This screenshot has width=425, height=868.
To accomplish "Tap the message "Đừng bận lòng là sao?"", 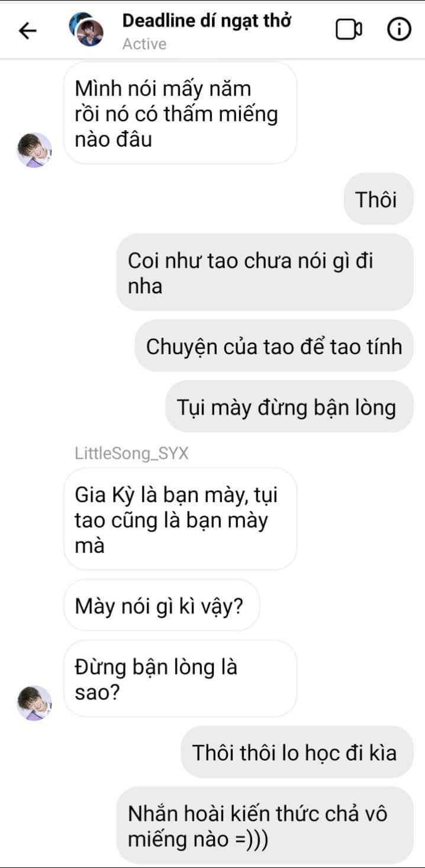I will click(180, 679).
